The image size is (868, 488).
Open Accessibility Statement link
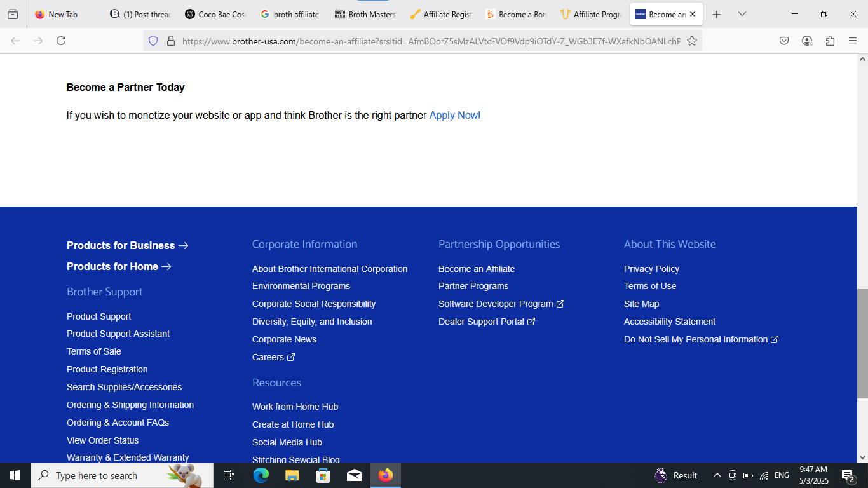click(670, 322)
